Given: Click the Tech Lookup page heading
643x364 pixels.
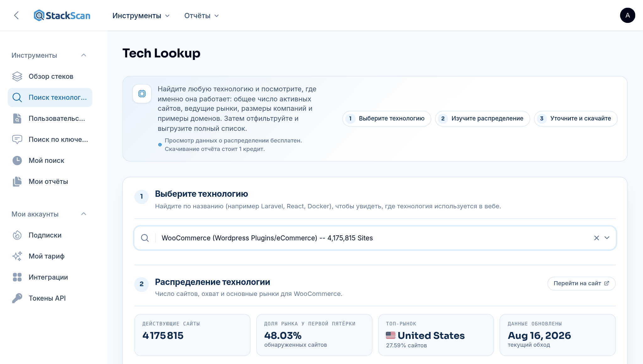Looking at the screenshot, I should (161, 53).
